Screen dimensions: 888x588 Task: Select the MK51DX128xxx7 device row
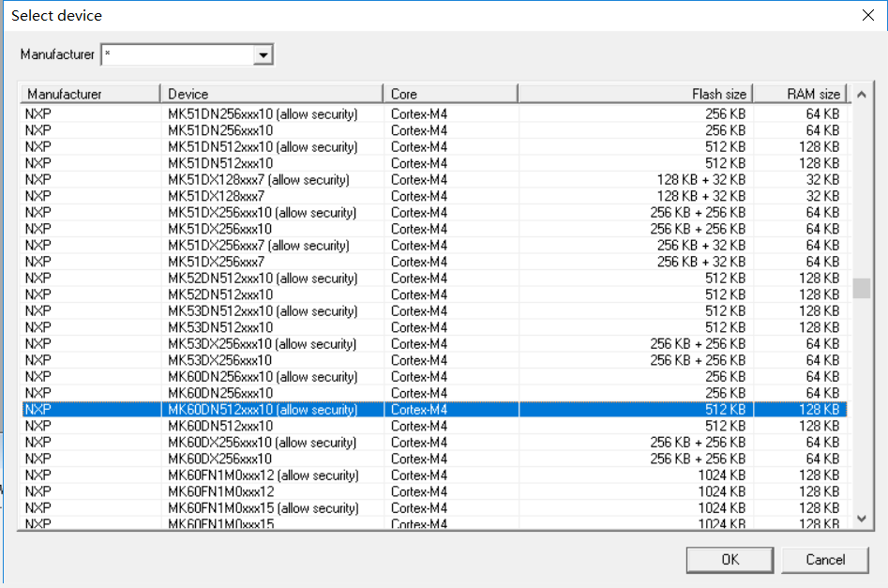[x=434, y=196]
